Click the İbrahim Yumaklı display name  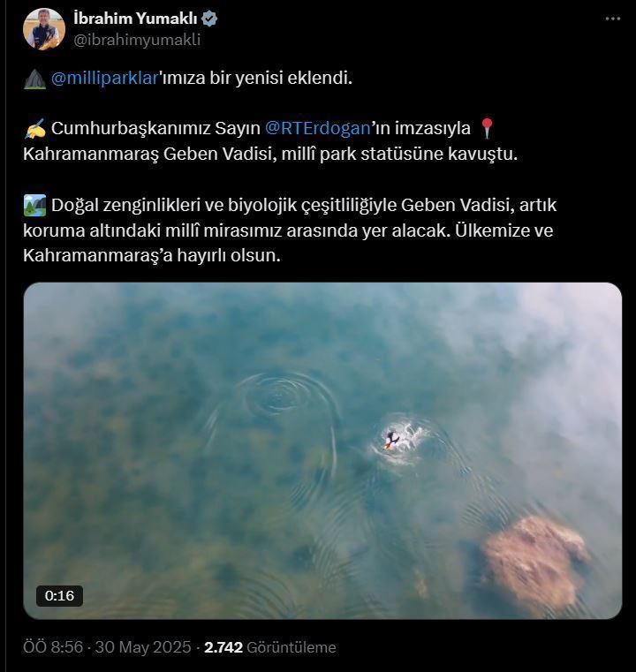135,19
